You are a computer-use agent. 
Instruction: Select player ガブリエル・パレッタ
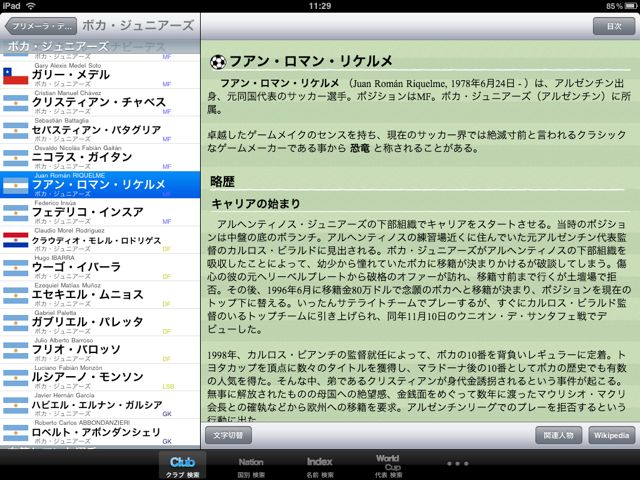pos(100,322)
